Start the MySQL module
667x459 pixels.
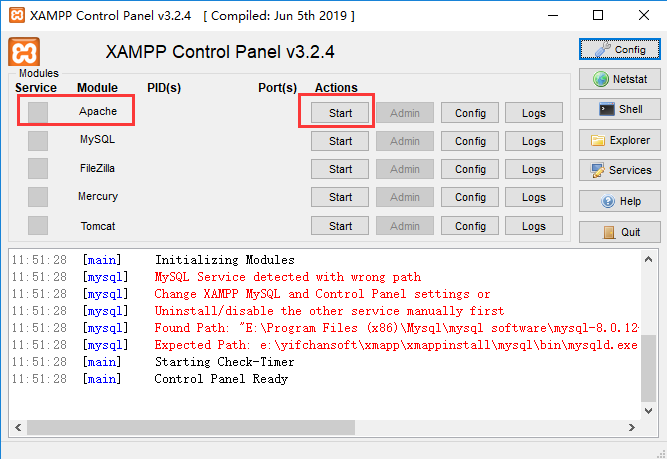(x=340, y=141)
